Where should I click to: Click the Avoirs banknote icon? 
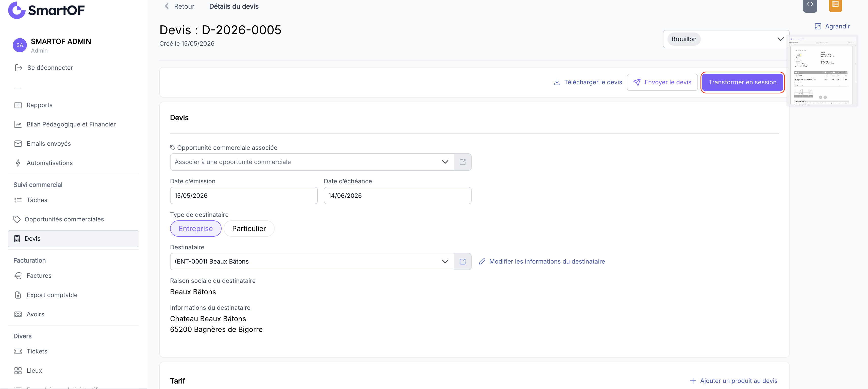[18, 314]
